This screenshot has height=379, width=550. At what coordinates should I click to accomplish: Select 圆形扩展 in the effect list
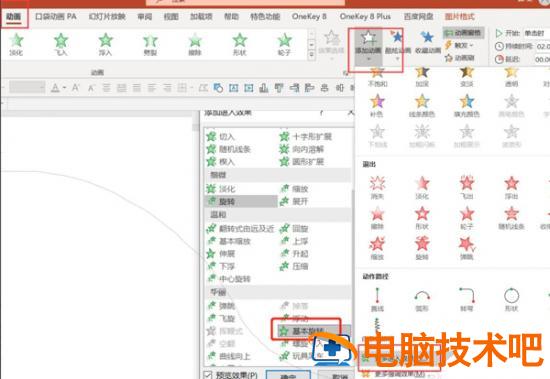(x=302, y=162)
